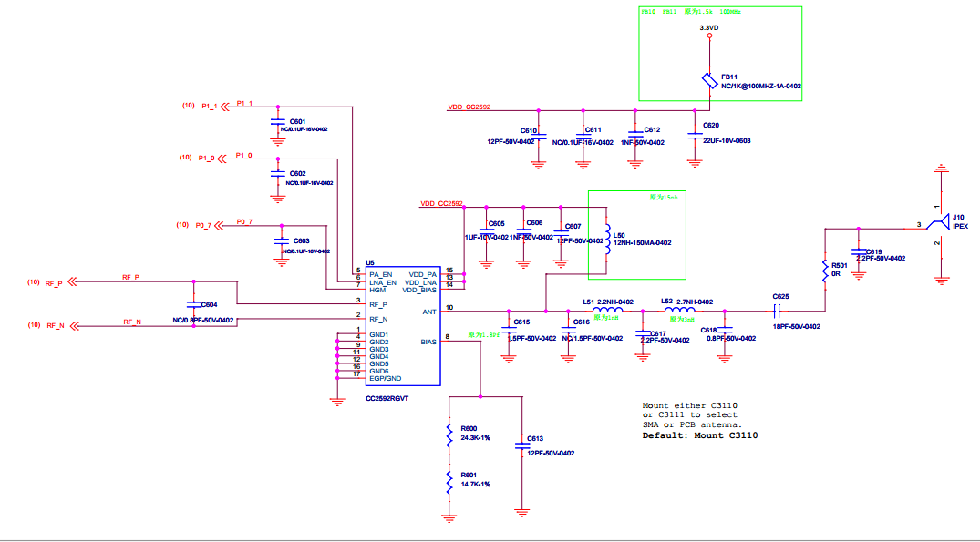Click the red P1_1 port name
The width and height of the screenshot is (980, 542).
(210, 107)
